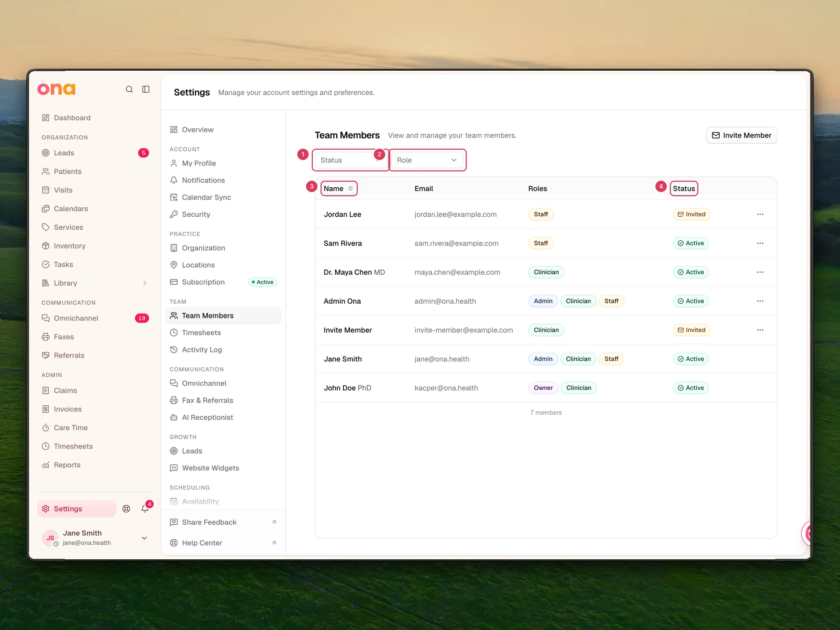Open Settings Overview
Viewport: 840px width, 630px height.
(198, 130)
